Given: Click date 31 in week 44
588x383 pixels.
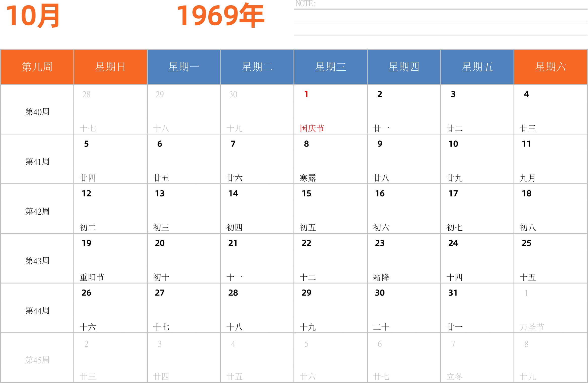Looking at the screenshot, I should coord(453,293).
